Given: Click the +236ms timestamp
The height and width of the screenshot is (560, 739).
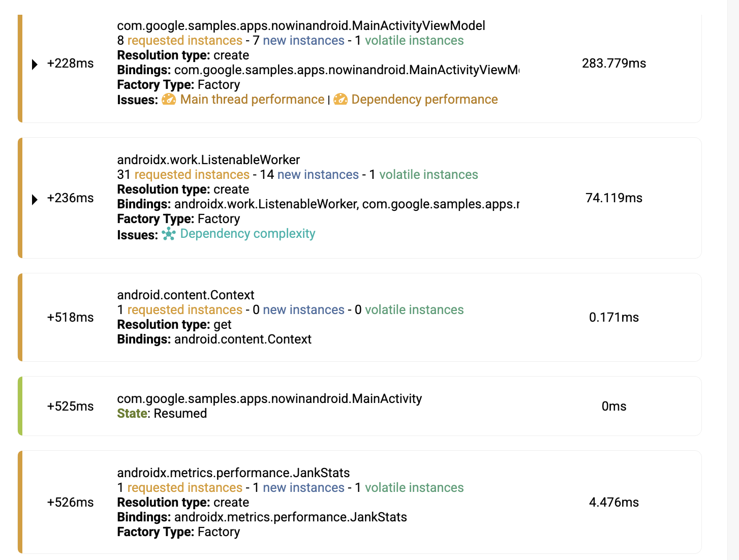Looking at the screenshot, I should (70, 198).
